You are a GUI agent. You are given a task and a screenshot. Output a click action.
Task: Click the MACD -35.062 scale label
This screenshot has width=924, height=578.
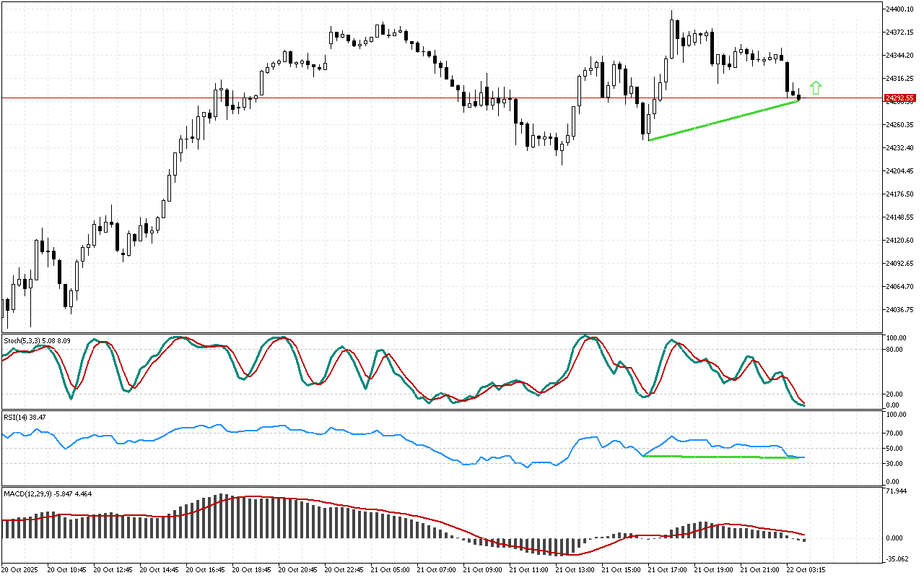[x=895, y=558]
